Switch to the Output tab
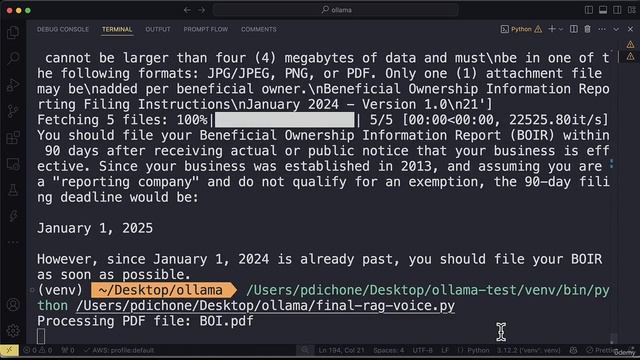640x360 pixels. click(158, 29)
